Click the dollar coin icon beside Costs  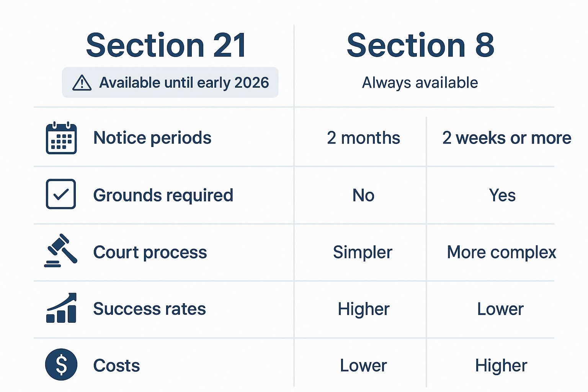(61, 364)
